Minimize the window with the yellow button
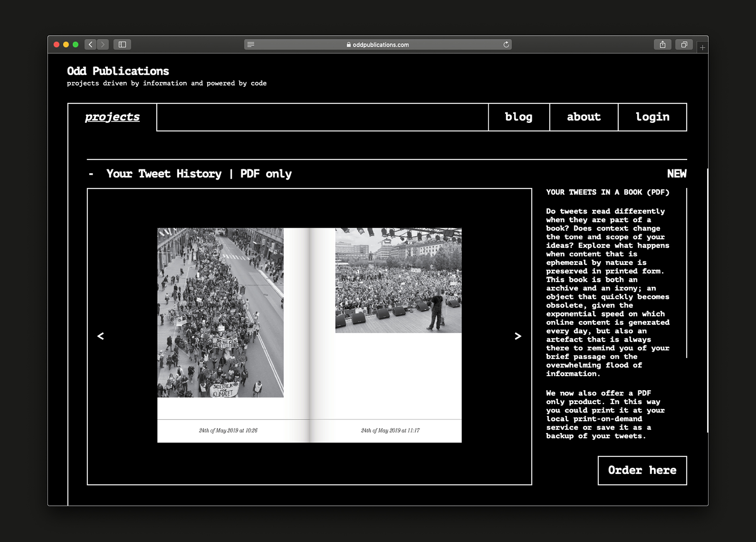This screenshot has height=542, width=756. (x=66, y=45)
